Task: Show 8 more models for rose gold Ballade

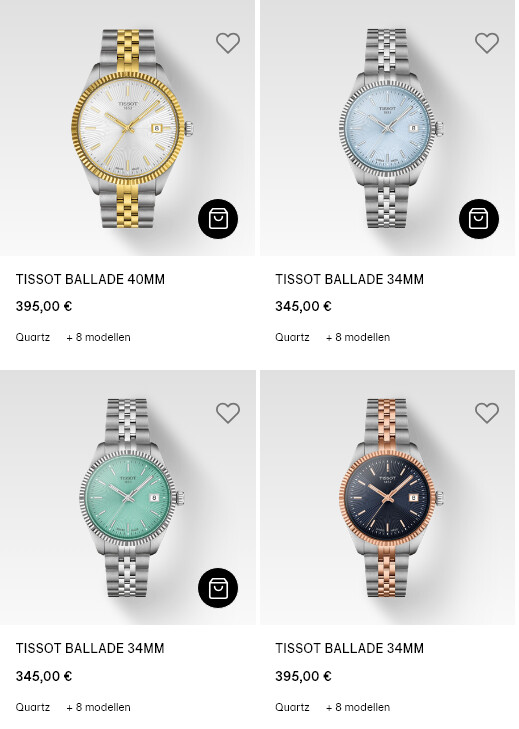Action: pyautogui.click(x=358, y=707)
